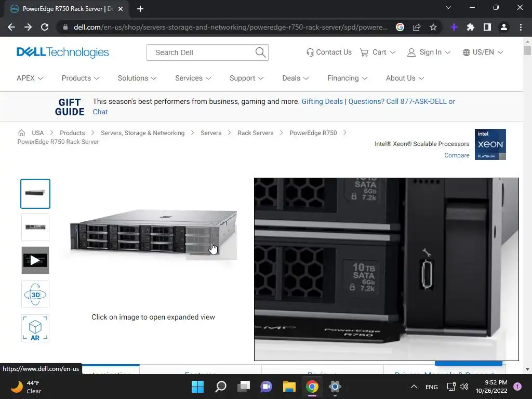Click the share page icon

[417, 27]
